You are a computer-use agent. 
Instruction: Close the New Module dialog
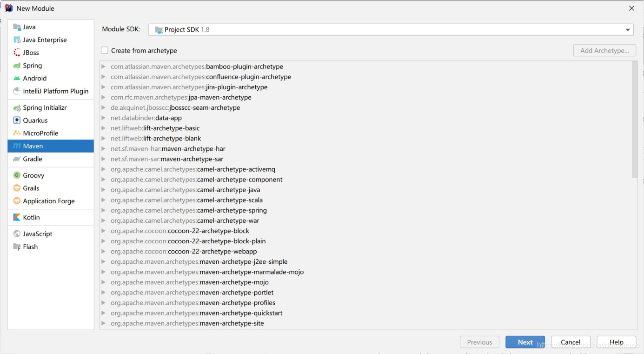(631, 8)
